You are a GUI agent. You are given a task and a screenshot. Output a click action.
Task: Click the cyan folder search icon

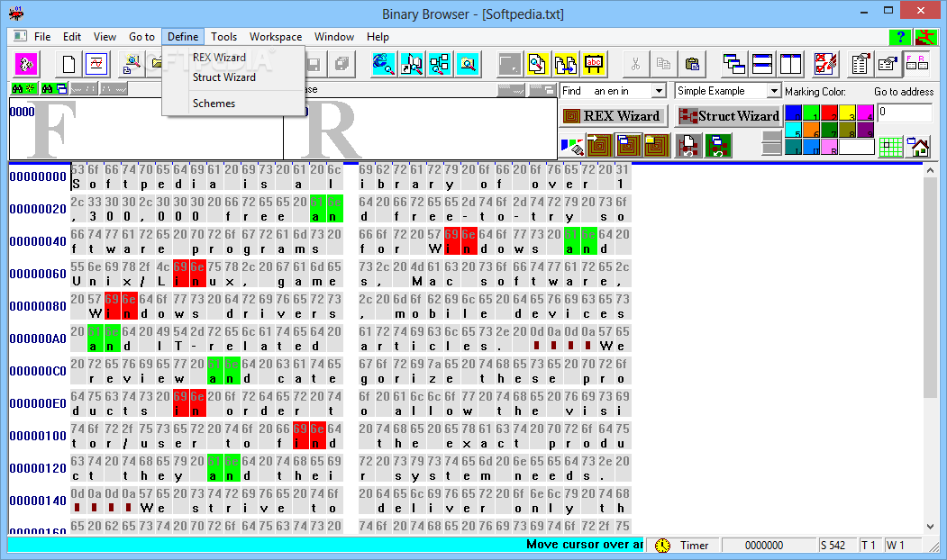pos(468,63)
